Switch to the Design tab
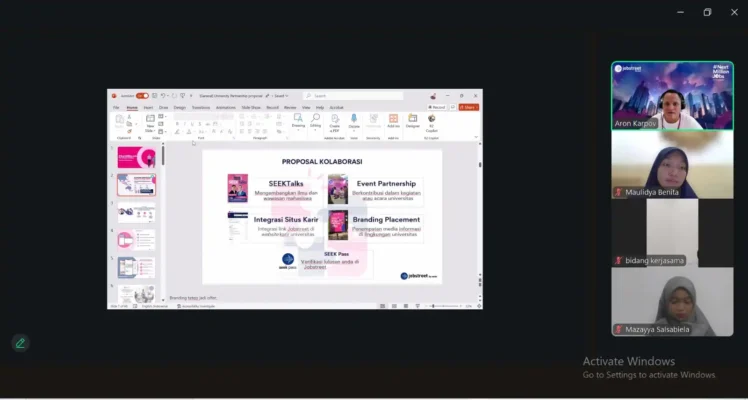This screenshot has height=400, width=748. tap(179, 108)
